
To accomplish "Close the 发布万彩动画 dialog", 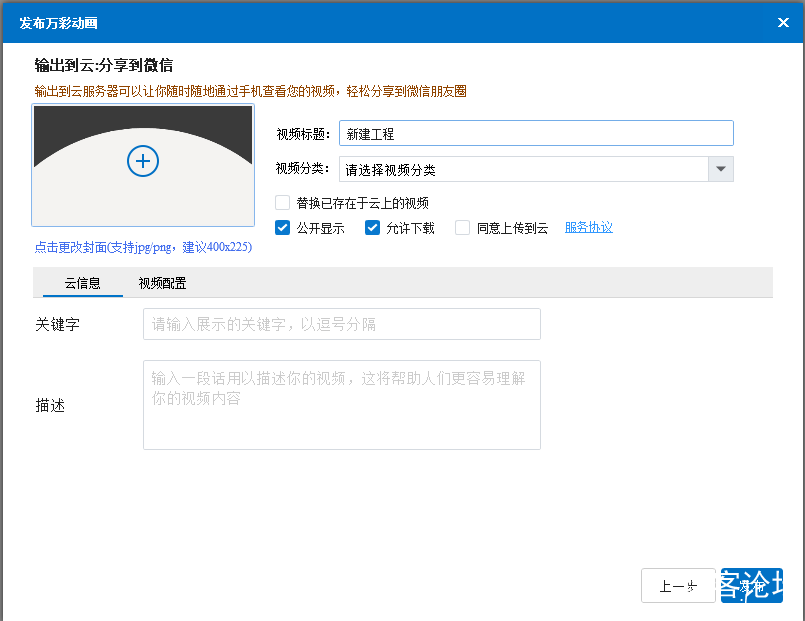I will [x=783, y=23].
